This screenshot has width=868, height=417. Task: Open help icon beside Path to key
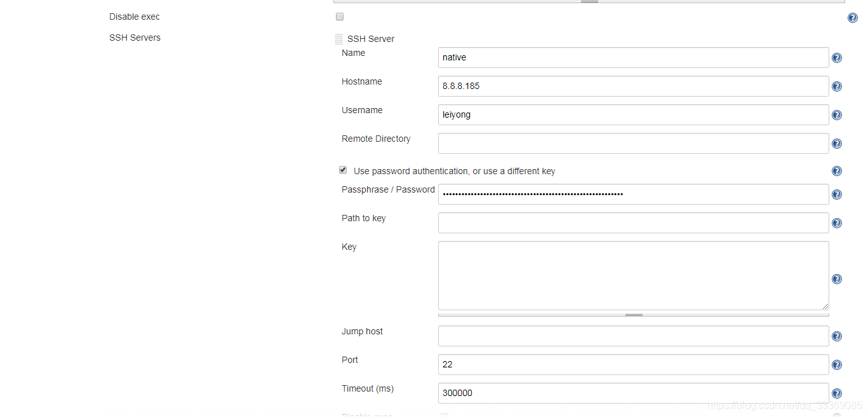[837, 223]
